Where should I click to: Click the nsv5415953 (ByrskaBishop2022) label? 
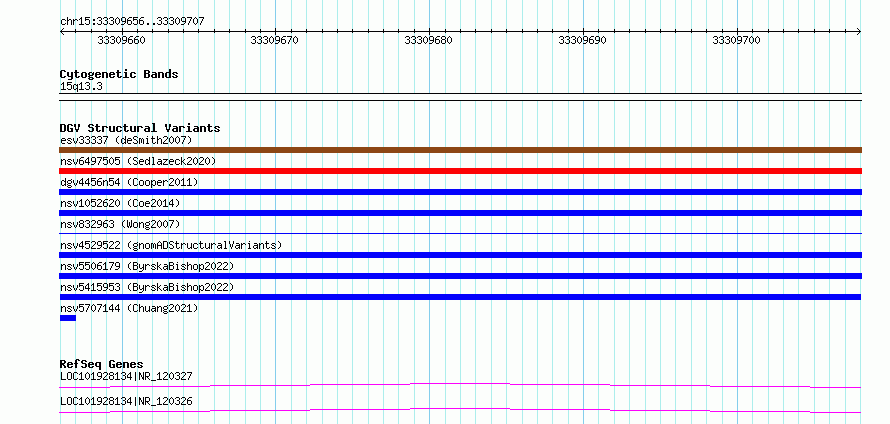click(x=147, y=287)
